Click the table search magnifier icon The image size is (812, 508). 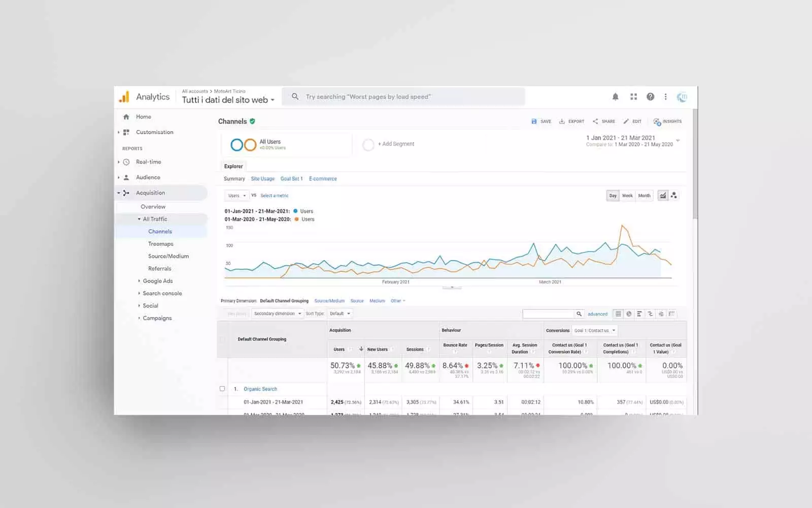tap(579, 314)
